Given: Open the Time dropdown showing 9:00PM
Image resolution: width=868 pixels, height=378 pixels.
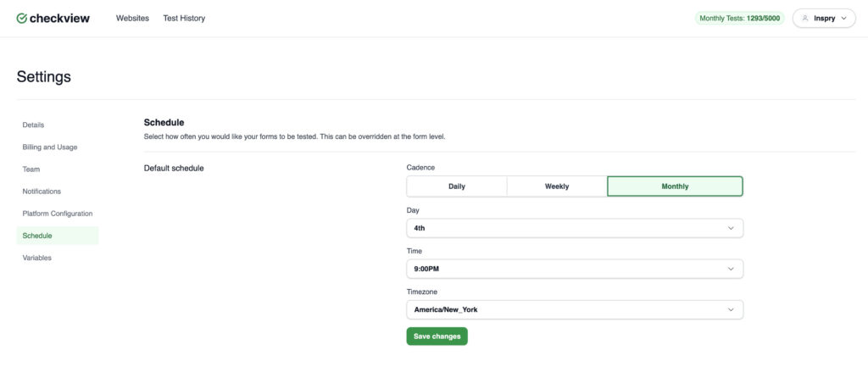Looking at the screenshot, I should click(x=575, y=269).
